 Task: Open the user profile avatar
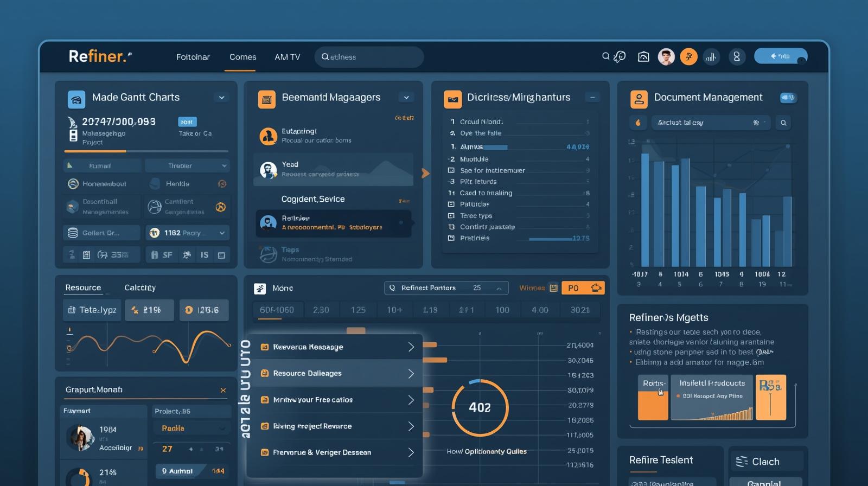[x=666, y=56]
